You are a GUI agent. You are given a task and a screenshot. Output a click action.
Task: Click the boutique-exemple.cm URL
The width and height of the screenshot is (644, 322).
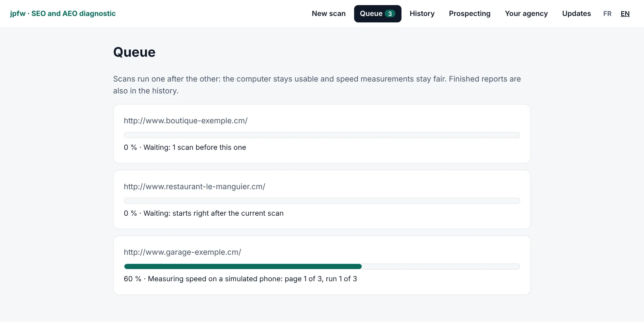pos(185,121)
